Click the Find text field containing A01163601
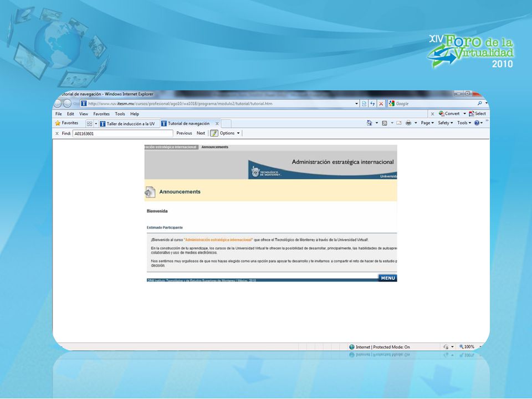 [122, 134]
